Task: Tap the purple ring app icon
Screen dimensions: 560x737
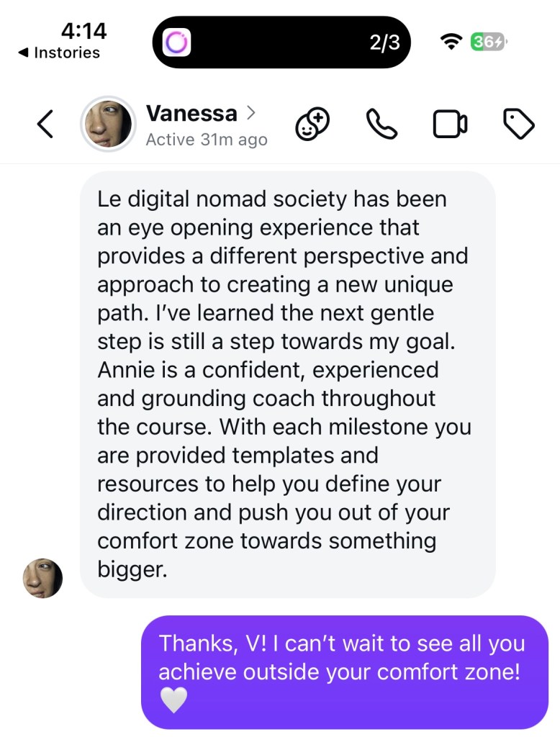Action: coord(176,42)
